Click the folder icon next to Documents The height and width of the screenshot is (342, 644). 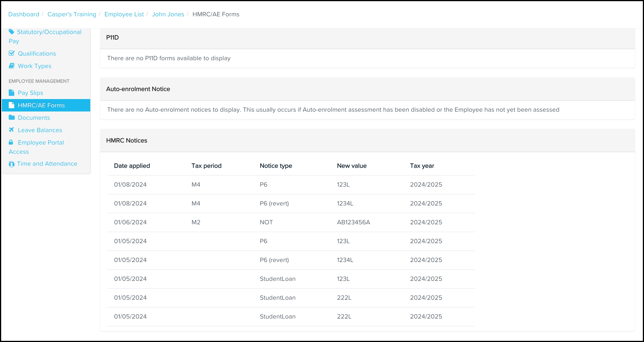pos(11,117)
